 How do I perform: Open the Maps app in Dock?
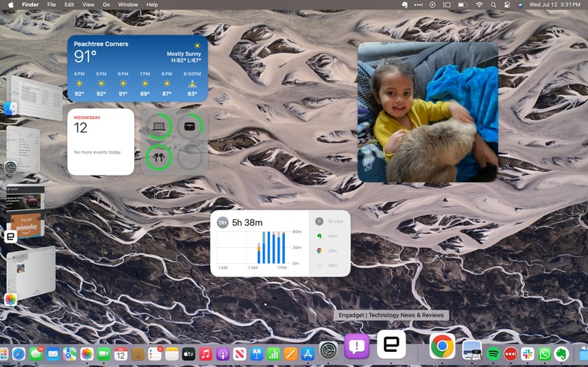point(70,354)
